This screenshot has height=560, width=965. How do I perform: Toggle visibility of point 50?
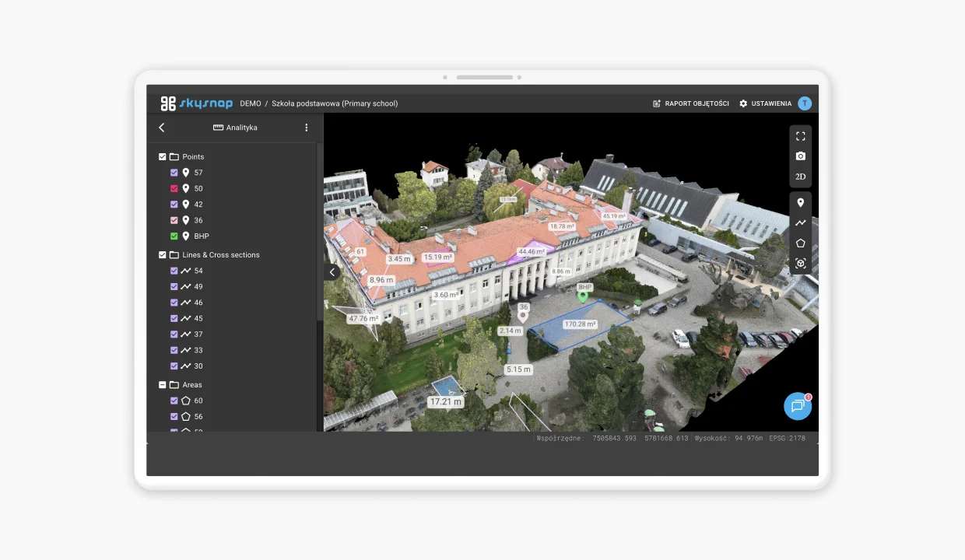(x=174, y=189)
